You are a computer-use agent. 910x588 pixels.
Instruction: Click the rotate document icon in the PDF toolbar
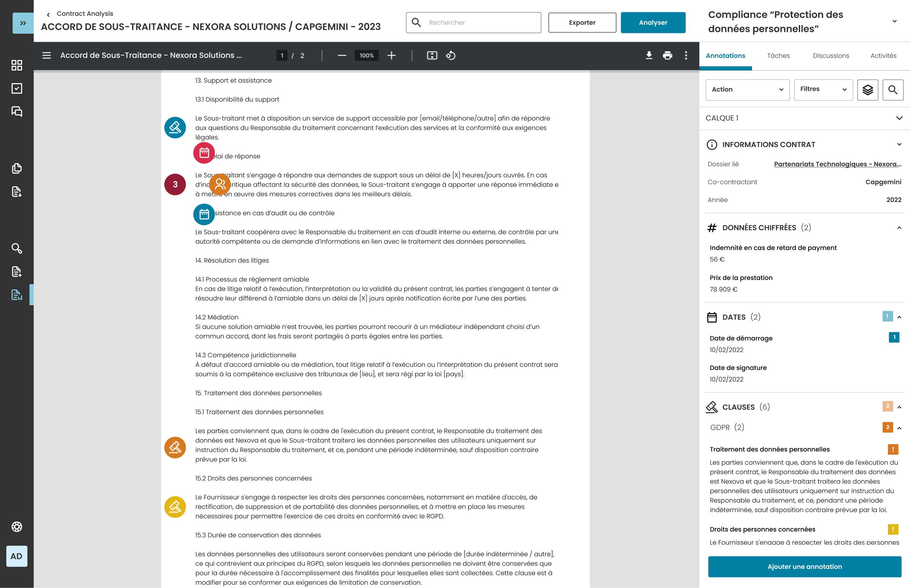[450, 55]
